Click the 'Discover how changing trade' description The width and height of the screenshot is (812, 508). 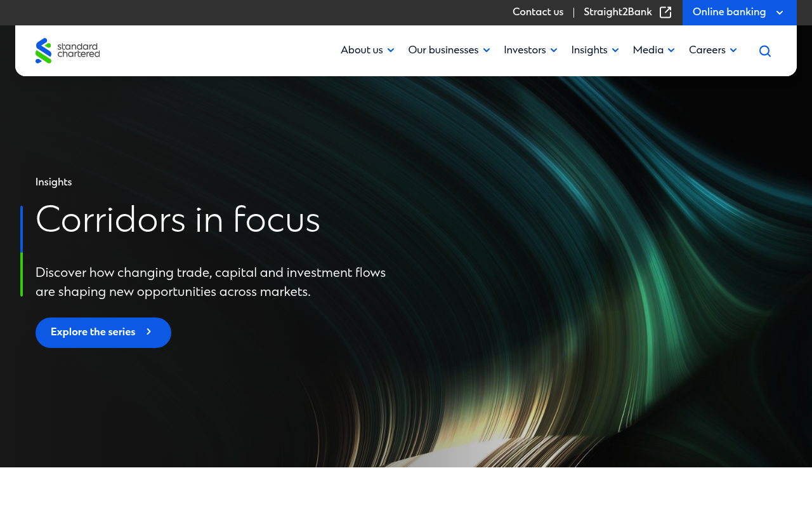click(x=211, y=283)
